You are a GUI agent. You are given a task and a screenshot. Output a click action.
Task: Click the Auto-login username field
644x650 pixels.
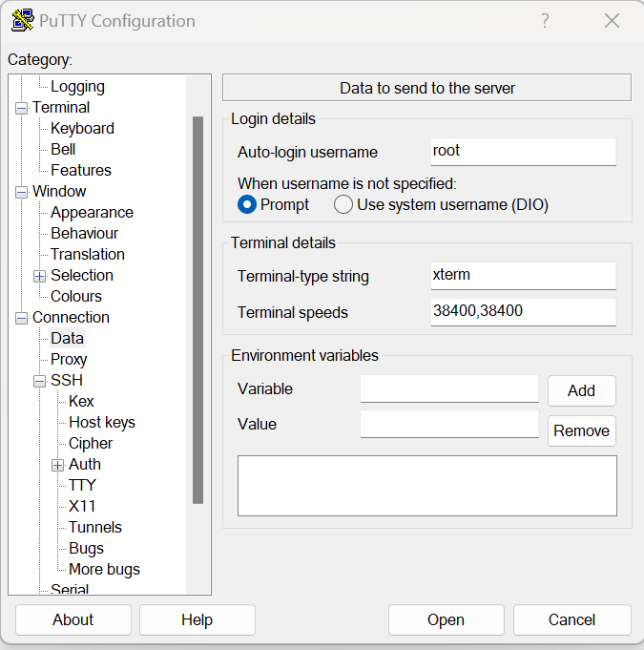coord(524,152)
